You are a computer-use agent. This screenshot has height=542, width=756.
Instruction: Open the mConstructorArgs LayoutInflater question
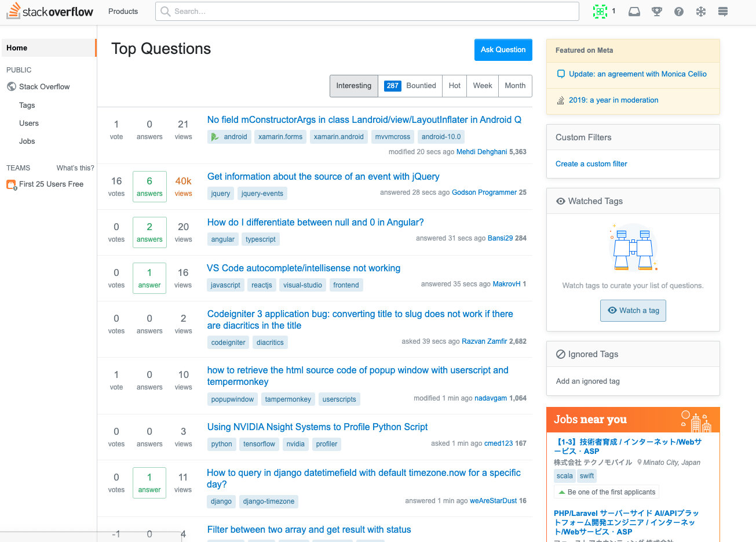pyautogui.click(x=364, y=120)
